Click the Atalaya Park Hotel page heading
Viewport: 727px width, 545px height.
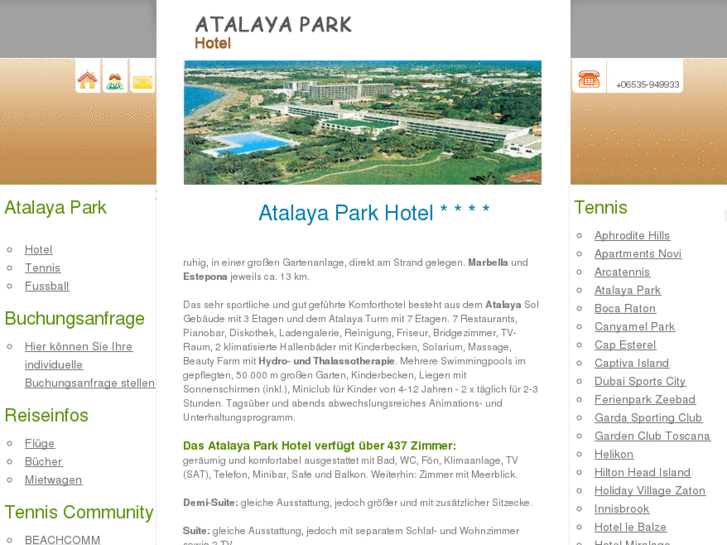point(374,212)
